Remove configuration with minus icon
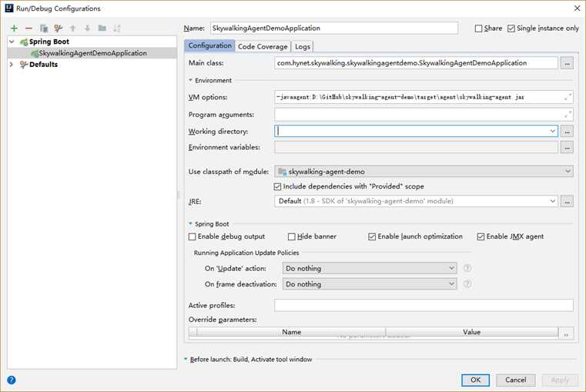Viewport: 586px width, 392px height. click(28, 28)
